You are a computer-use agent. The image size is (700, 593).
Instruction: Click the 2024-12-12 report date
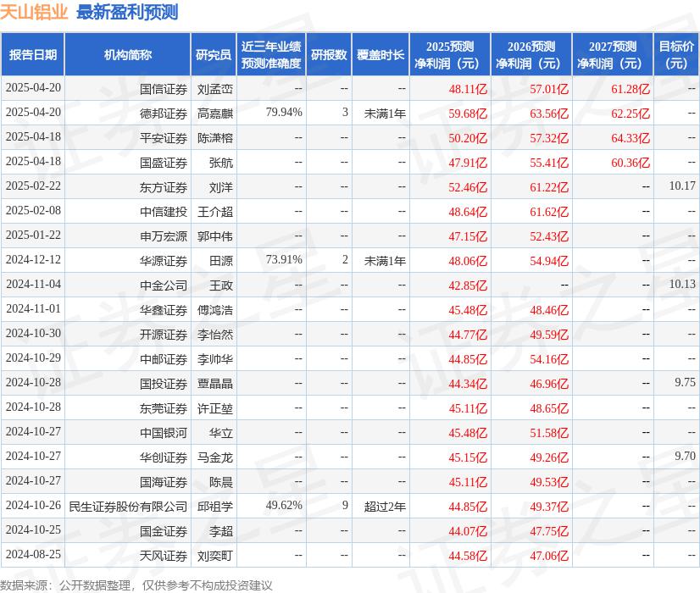click(34, 259)
